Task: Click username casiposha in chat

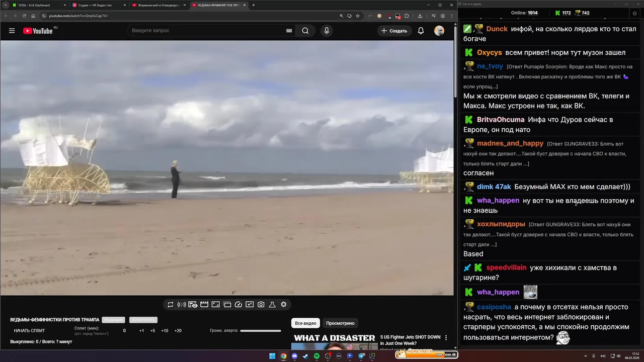Action: pos(494,307)
